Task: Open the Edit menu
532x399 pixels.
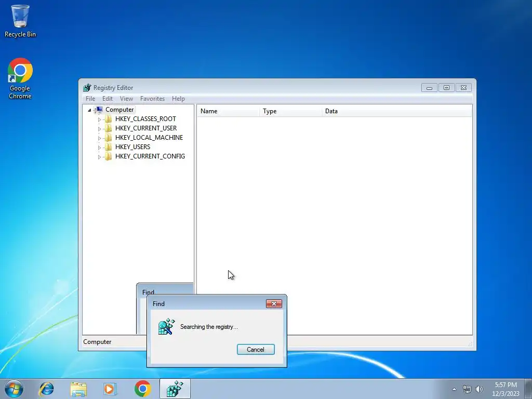Action: 107,98
